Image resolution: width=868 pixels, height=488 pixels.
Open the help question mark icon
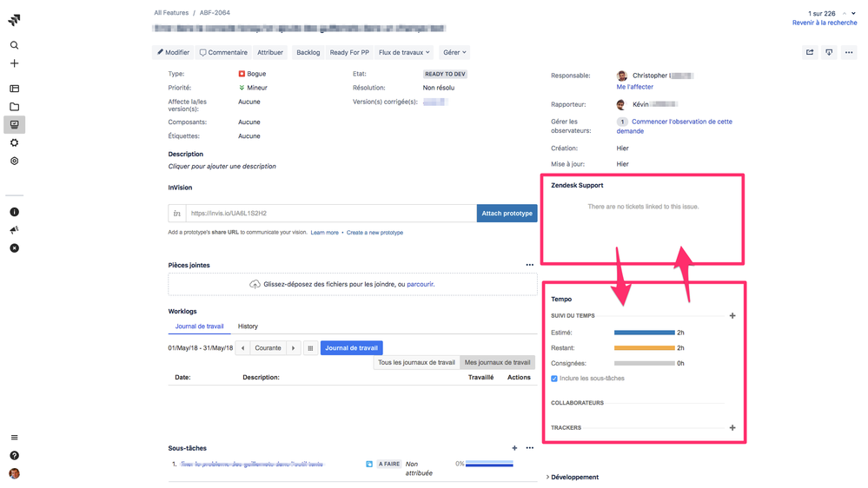pyautogui.click(x=15, y=455)
